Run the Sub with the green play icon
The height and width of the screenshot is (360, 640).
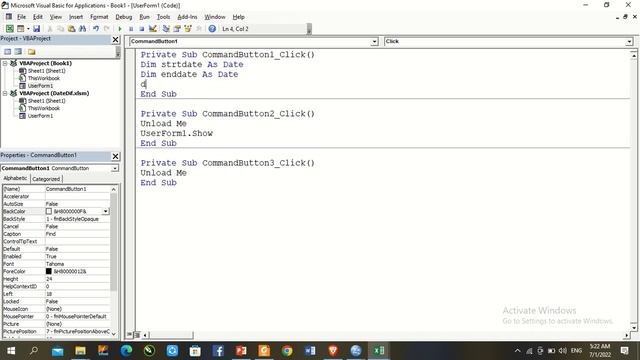coord(120,29)
